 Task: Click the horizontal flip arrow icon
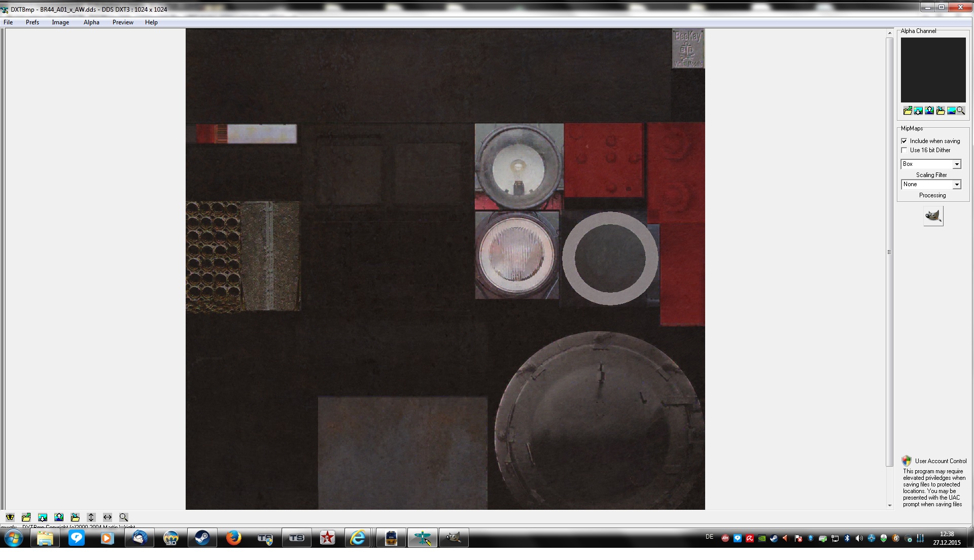[x=108, y=517]
